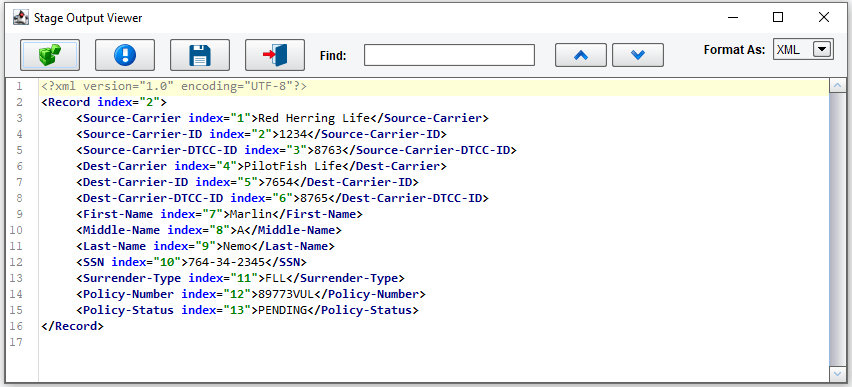Click the Source-Carrier-ID value 1234
The width and height of the screenshot is (852, 387).
coord(293,134)
